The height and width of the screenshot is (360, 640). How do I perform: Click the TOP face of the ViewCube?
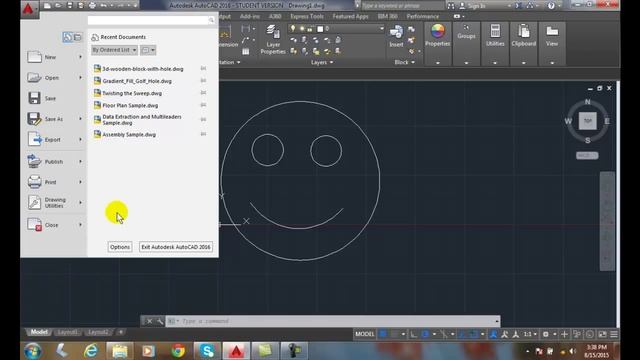coord(587,121)
